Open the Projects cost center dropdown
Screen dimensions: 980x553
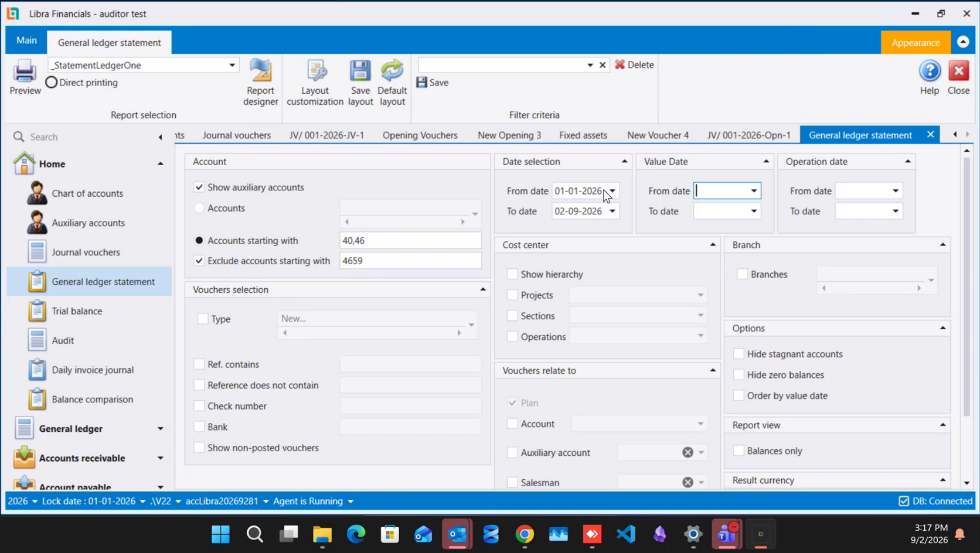point(700,295)
